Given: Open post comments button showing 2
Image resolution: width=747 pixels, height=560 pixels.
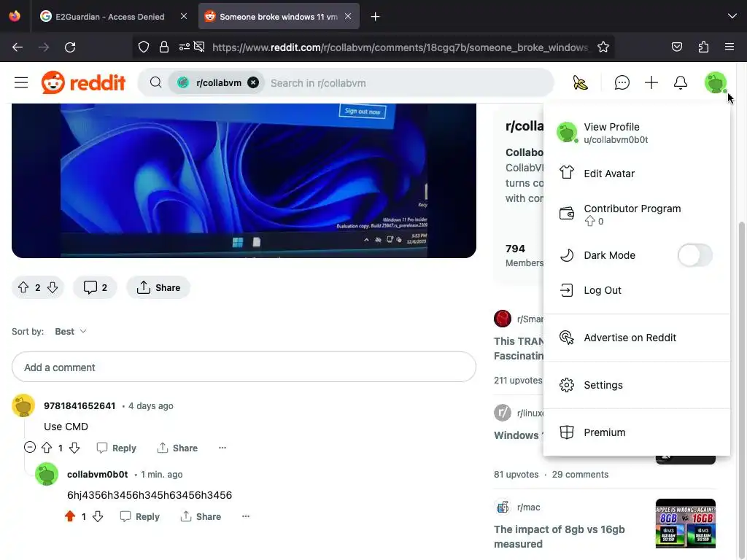Looking at the screenshot, I should (95, 287).
